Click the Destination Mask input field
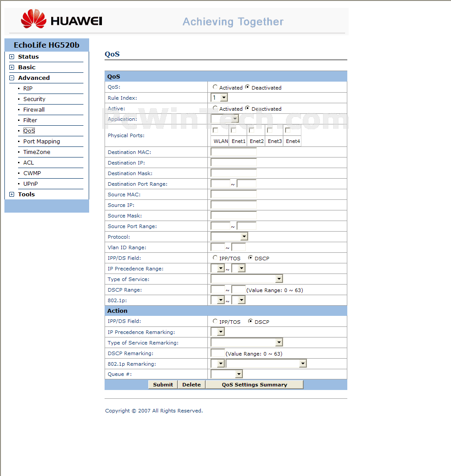 click(233, 173)
